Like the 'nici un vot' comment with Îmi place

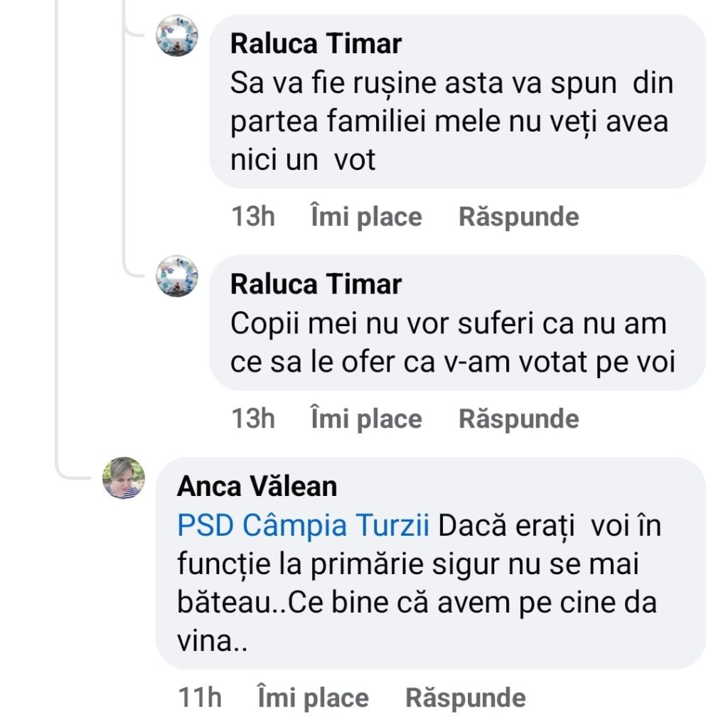point(366,217)
